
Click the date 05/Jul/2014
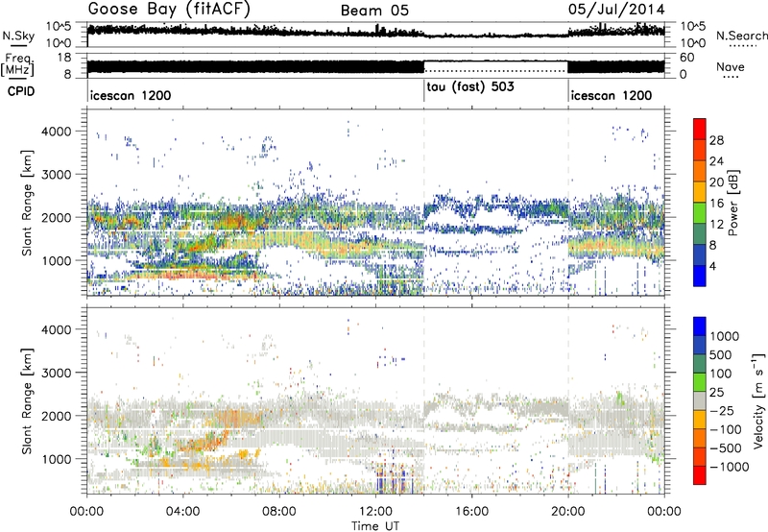pos(616,10)
